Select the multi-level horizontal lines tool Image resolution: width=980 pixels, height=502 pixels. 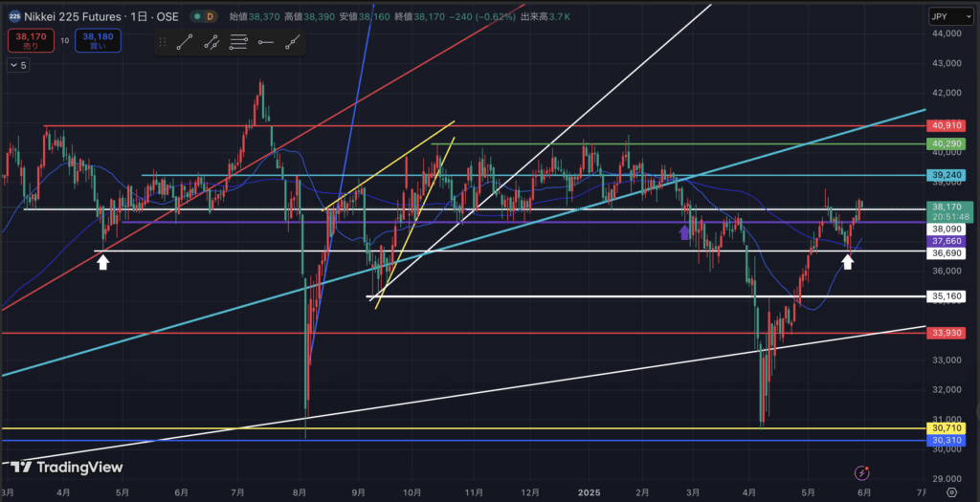(x=238, y=42)
